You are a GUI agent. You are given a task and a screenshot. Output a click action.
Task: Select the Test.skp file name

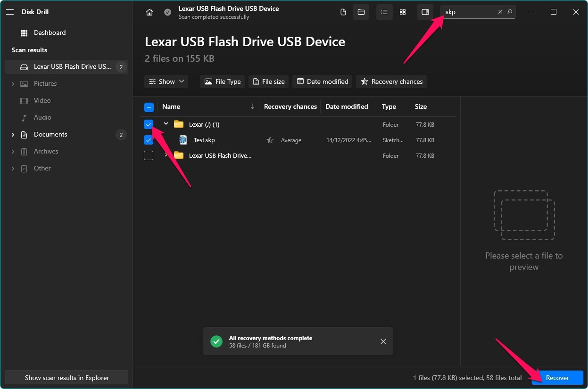click(204, 140)
